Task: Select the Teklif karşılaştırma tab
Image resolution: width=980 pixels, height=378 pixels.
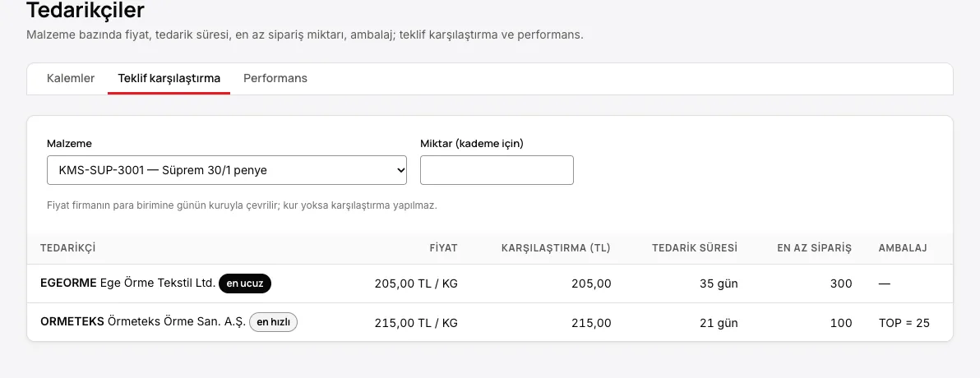Action: (169, 79)
